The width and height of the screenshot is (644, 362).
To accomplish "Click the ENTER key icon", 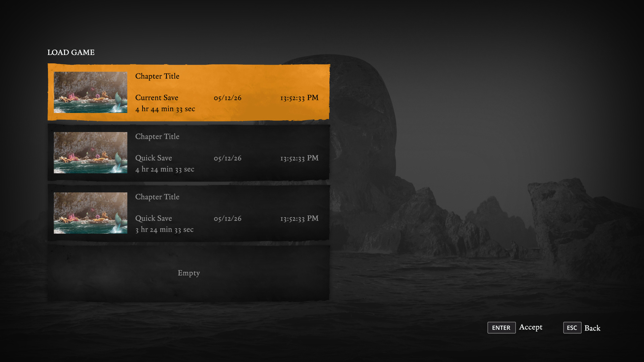I will pos(501,327).
